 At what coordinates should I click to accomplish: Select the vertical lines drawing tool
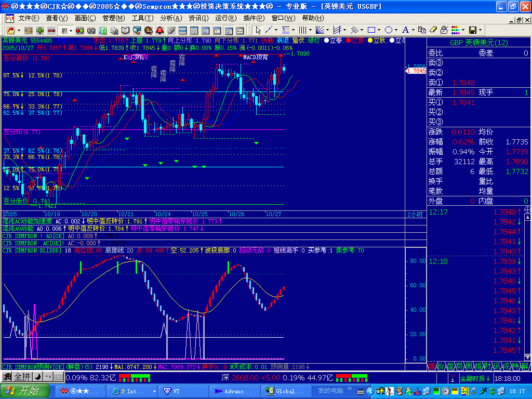(302, 30)
